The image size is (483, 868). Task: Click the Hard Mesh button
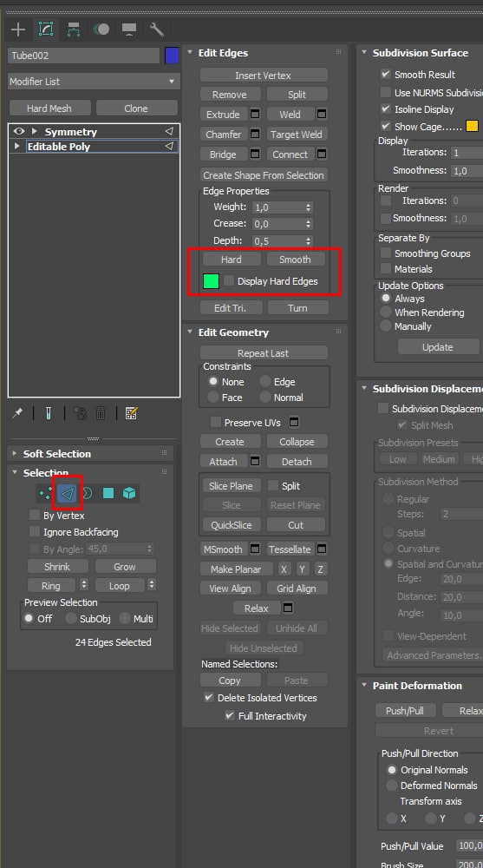point(49,108)
